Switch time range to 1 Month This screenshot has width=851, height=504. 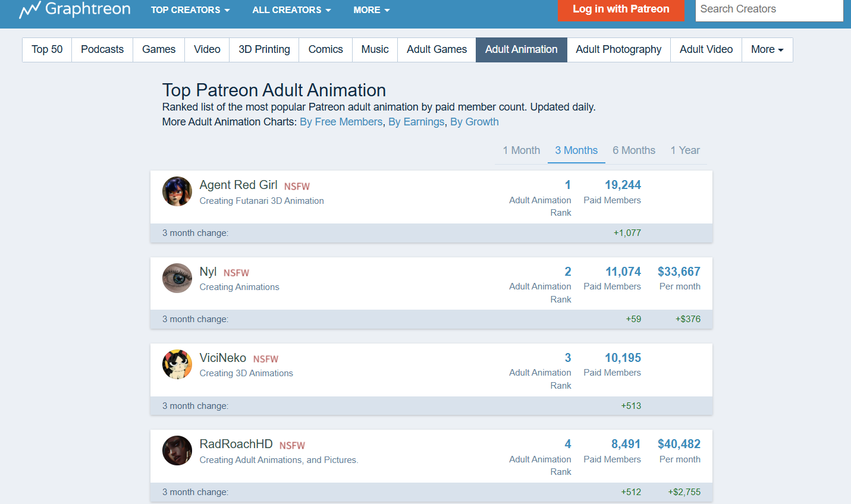(x=522, y=150)
